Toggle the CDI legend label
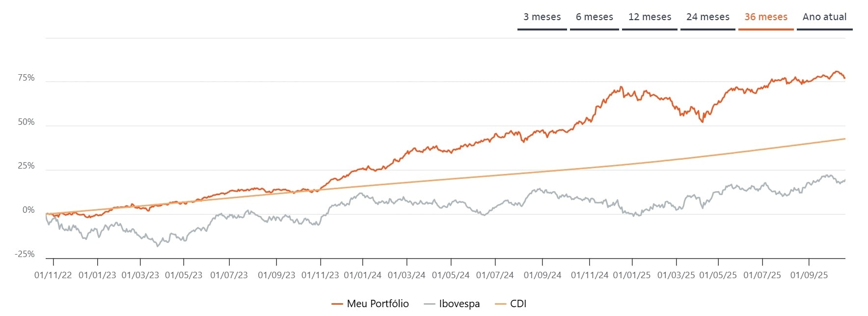868x316 pixels. click(x=518, y=304)
